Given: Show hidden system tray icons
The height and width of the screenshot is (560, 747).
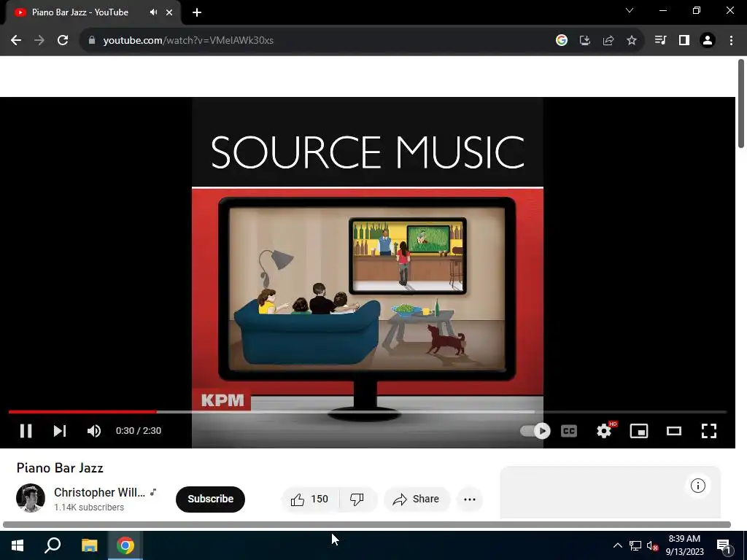Looking at the screenshot, I should (617, 545).
